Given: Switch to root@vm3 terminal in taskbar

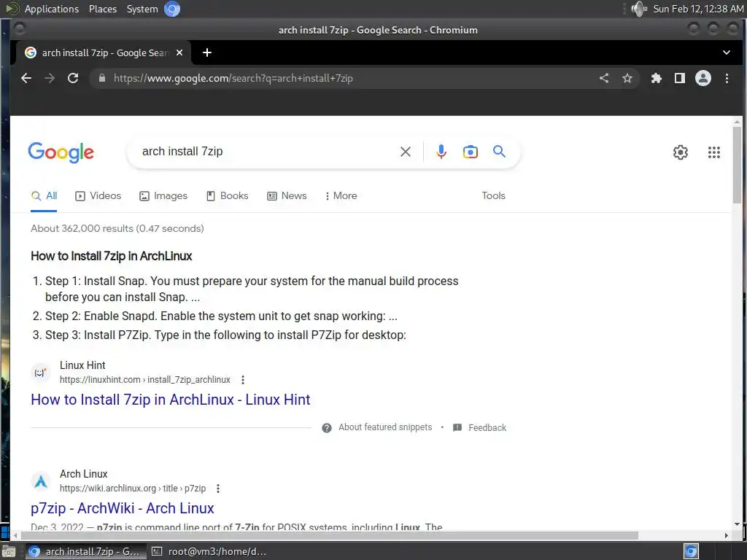Looking at the screenshot, I should 209,551.
